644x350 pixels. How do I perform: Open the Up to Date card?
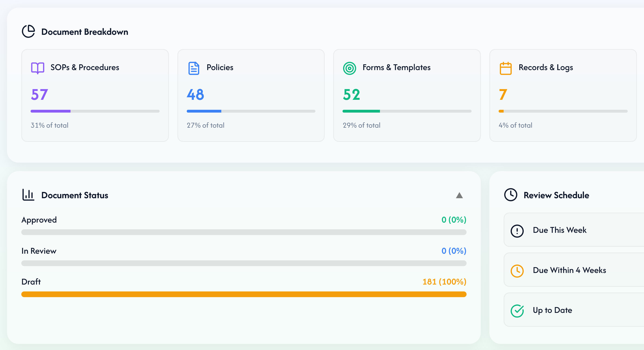point(575,310)
